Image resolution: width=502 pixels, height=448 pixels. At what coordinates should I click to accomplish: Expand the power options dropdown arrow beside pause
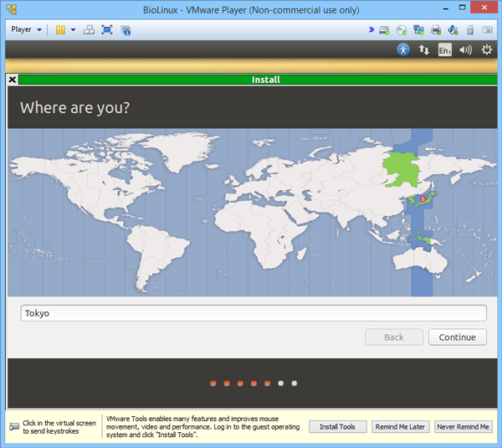(73, 30)
